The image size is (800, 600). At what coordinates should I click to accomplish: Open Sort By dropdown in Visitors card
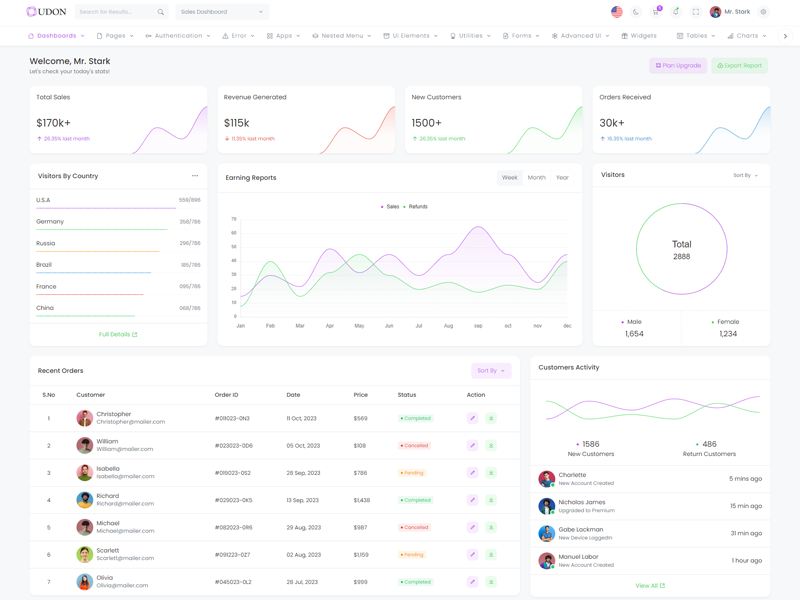coord(745,176)
